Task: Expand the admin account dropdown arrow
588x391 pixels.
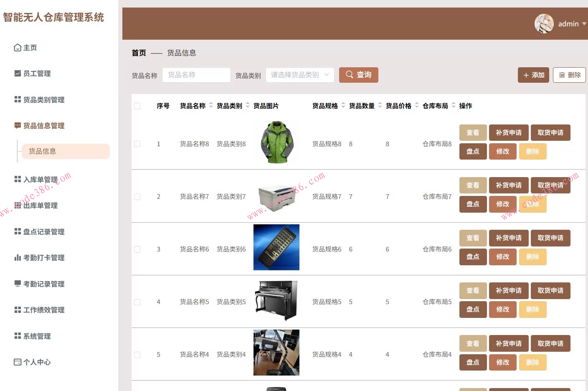Action: pos(584,24)
